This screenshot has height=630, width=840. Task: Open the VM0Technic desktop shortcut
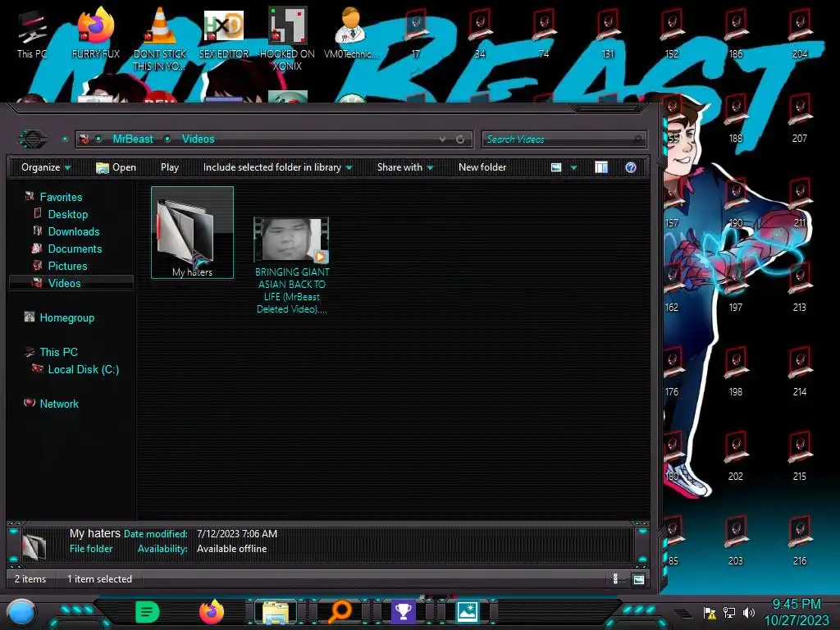coord(350,34)
